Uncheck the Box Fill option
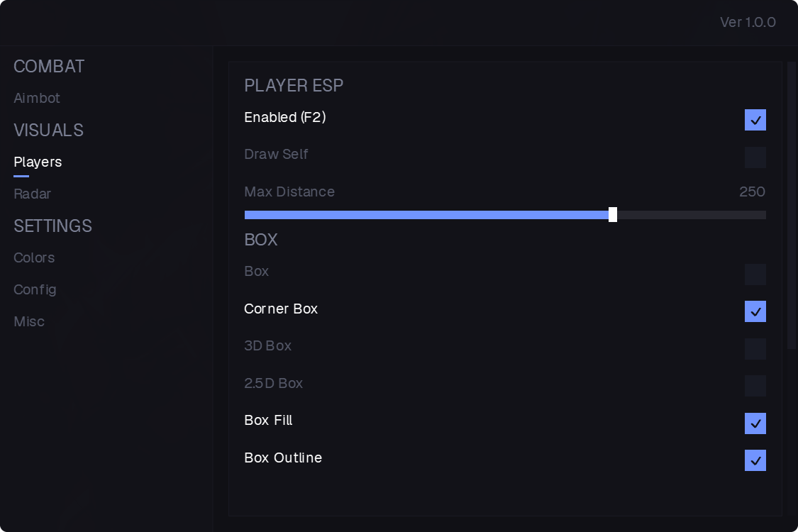Viewport: 798px width, 532px height. [x=755, y=423]
